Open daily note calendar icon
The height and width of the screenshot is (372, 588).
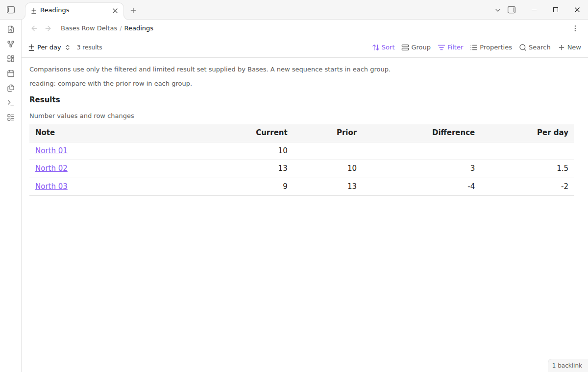11,73
